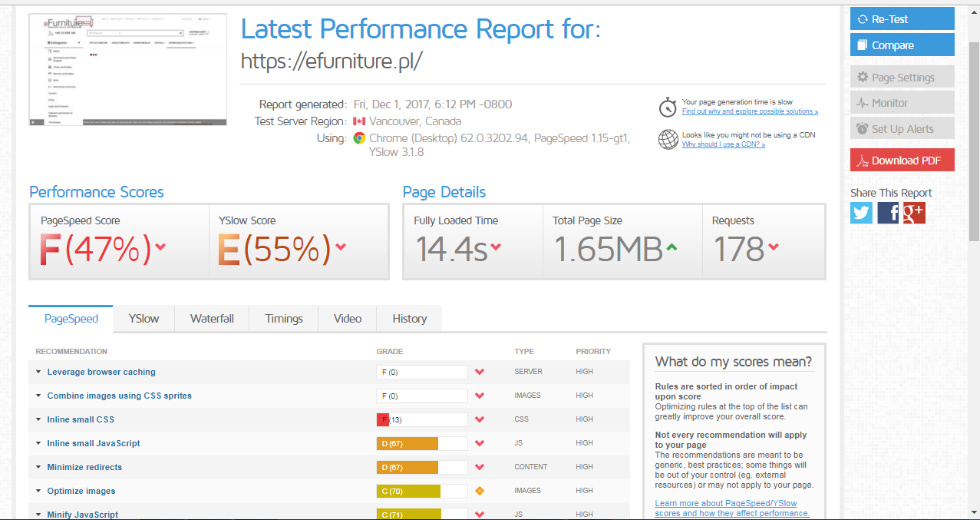Open the Page Settings button
This screenshot has height=520, width=980.
point(902,78)
